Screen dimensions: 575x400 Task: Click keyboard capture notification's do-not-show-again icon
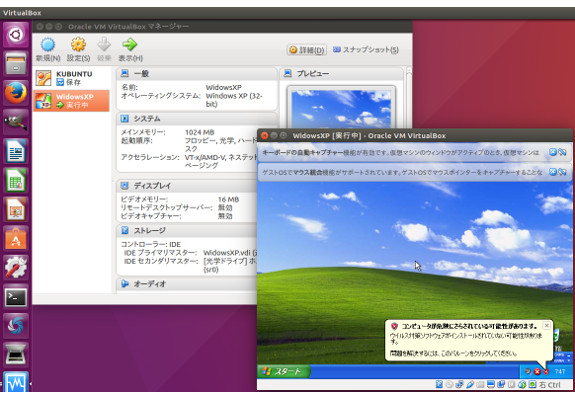point(562,152)
